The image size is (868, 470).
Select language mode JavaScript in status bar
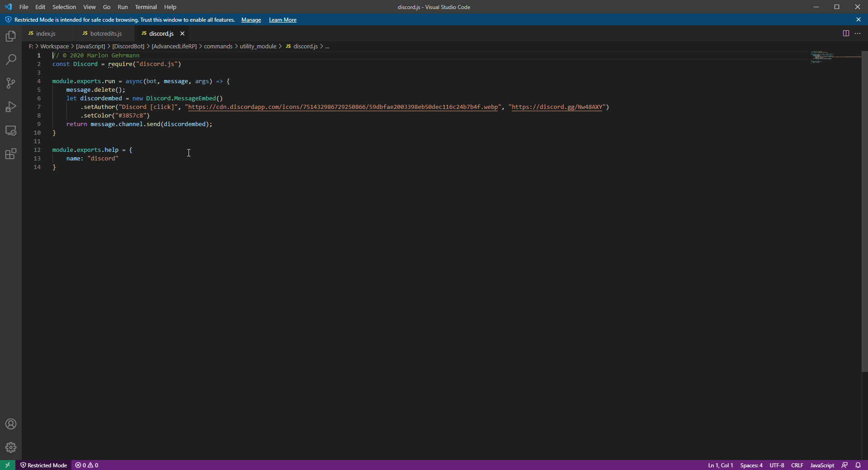coord(822,465)
